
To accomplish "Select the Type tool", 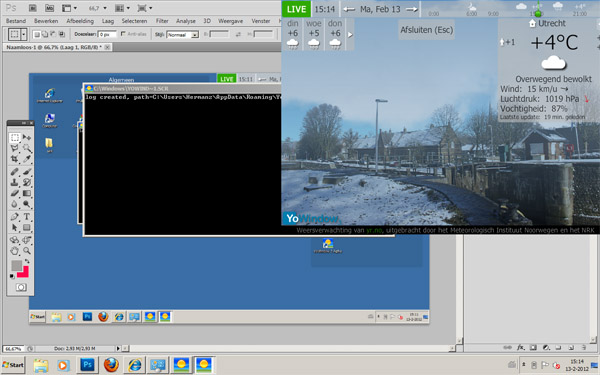I will [x=27, y=217].
